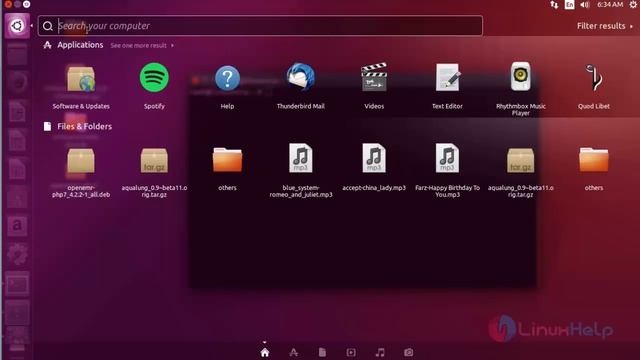Open system settings gear menu
The width and height of the screenshot is (640, 360).
pos(633,4)
